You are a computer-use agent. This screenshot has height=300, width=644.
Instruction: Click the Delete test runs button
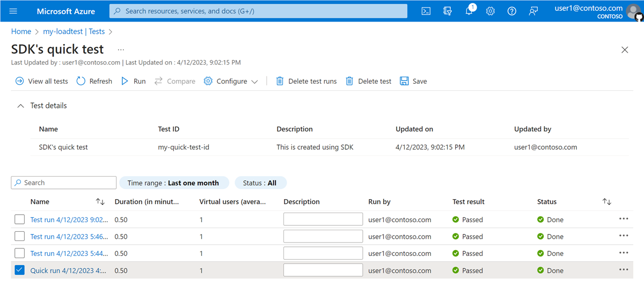306,81
